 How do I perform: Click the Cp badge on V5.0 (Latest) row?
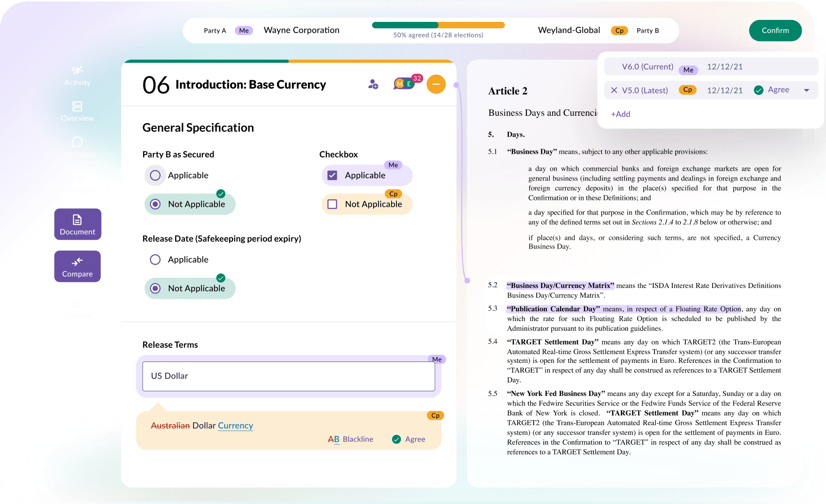pos(687,90)
